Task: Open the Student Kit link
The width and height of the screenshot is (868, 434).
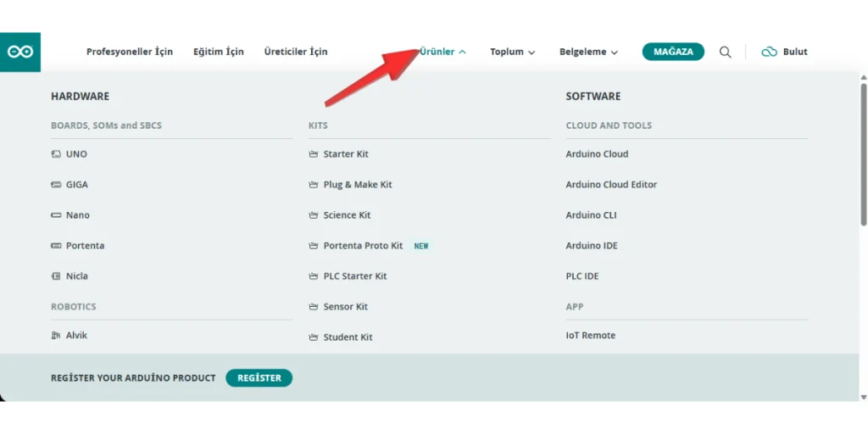Action: coord(348,337)
